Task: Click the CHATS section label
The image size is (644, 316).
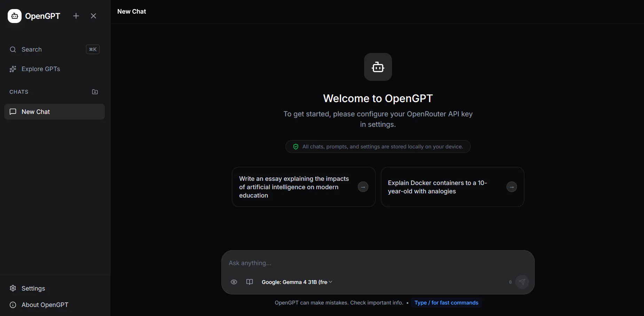Action: pyautogui.click(x=19, y=92)
